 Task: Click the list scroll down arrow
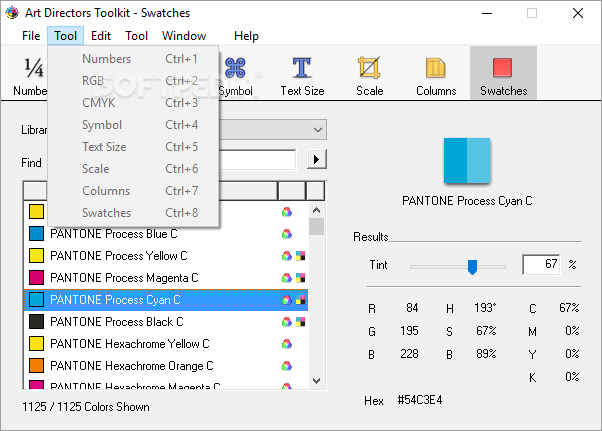tap(316, 381)
